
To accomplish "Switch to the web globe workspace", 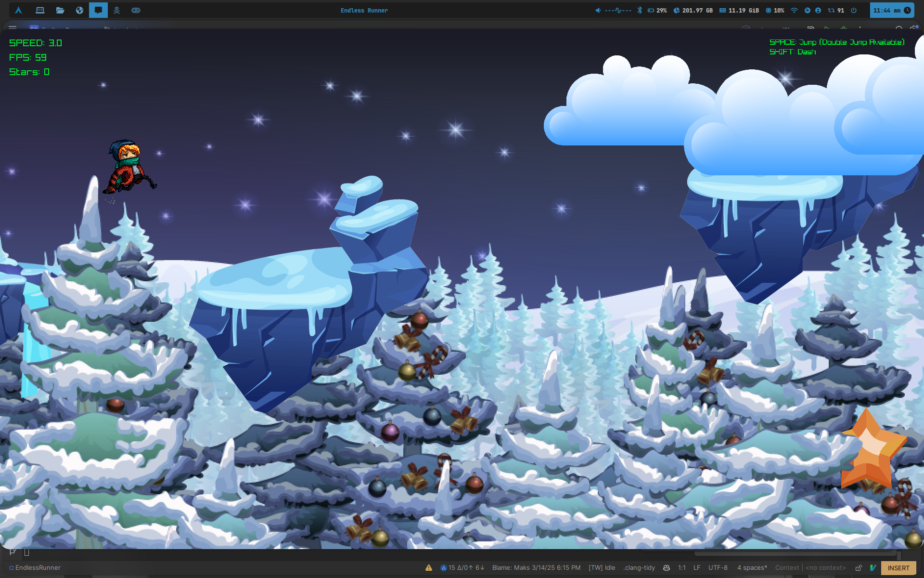I will pyautogui.click(x=79, y=10).
